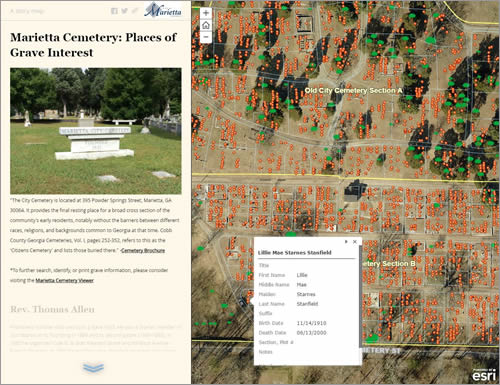Click the esri logo on map
This screenshot has width=500, height=385.
484,375
